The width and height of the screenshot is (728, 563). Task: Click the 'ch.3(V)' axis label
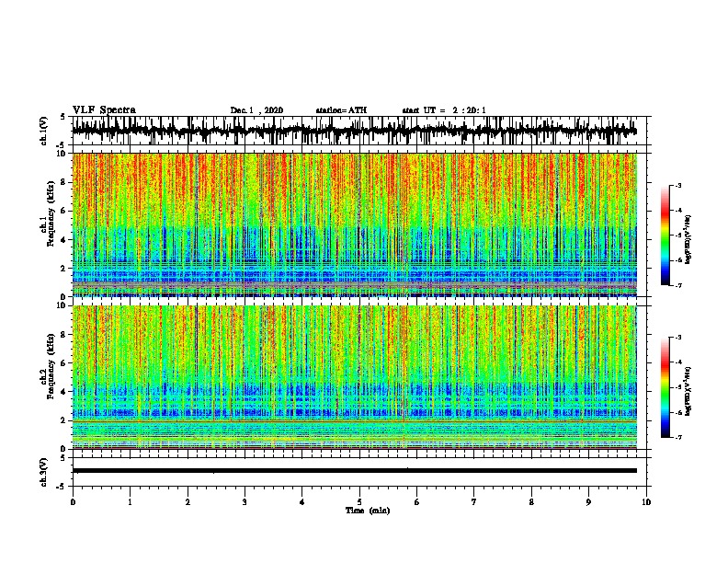pos(44,473)
